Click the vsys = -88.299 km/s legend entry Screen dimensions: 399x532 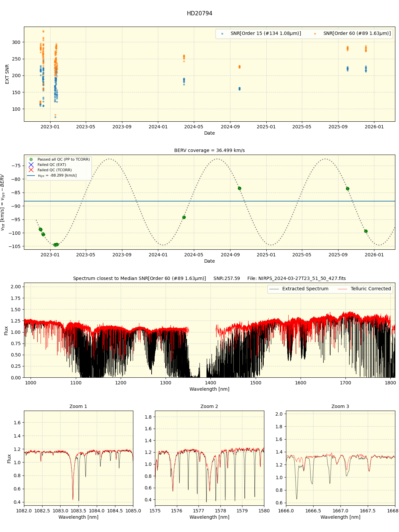(x=52, y=175)
